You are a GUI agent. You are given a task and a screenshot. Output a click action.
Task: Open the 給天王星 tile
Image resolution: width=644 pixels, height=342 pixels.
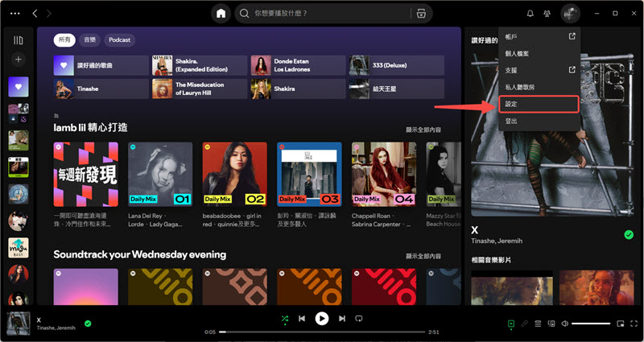pyautogui.click(x=397, y=89)
